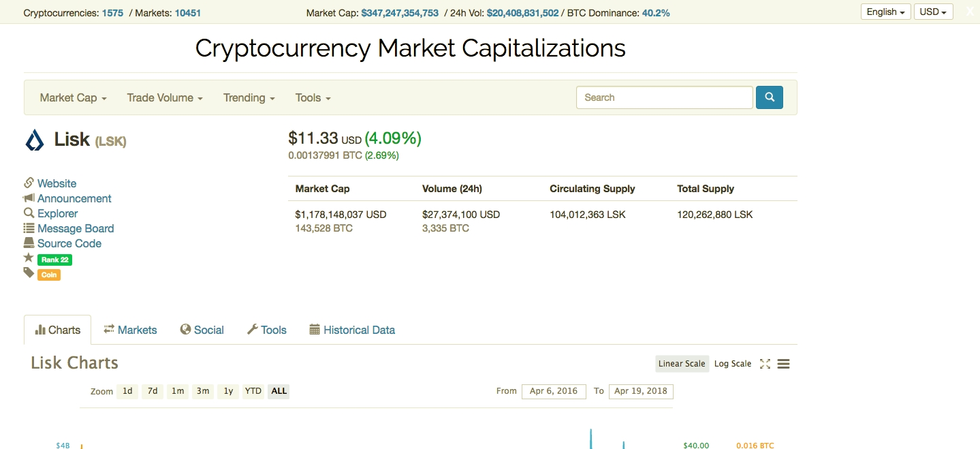
Task: Open the Tools tab below the summary
Action: [x=266, y=330]
